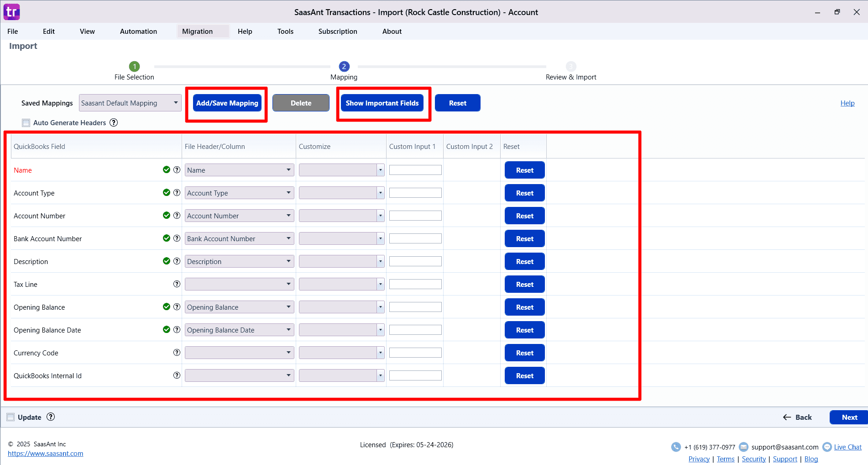Click the Live Chat bubble icon

(x=827, y=447)
